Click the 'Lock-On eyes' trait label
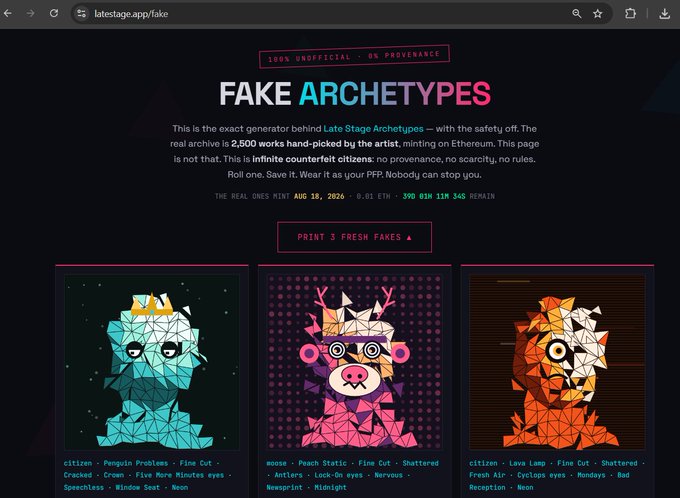Image resolution: width=680 pixels, height=498 pixels. 338,475
